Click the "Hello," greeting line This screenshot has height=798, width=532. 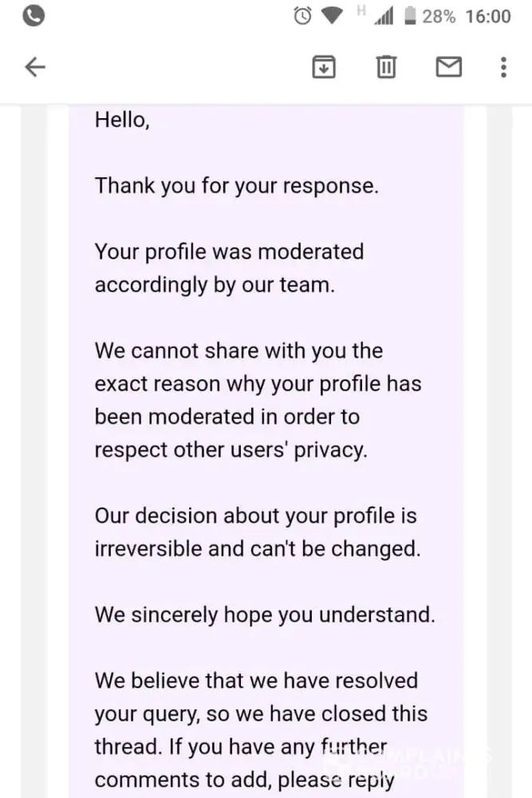coord(122,120)
